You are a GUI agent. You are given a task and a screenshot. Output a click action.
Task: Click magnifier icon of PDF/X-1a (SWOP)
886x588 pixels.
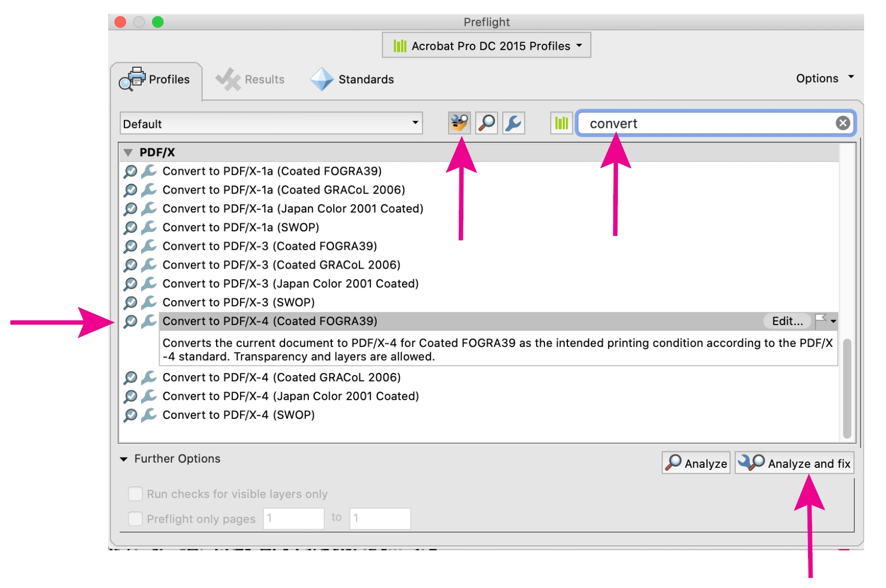131,228
